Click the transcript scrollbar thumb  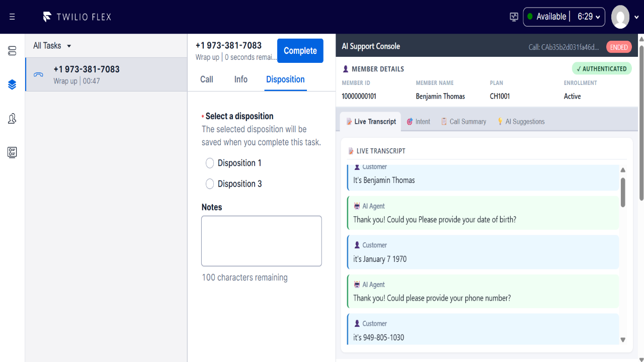[623, 192]
